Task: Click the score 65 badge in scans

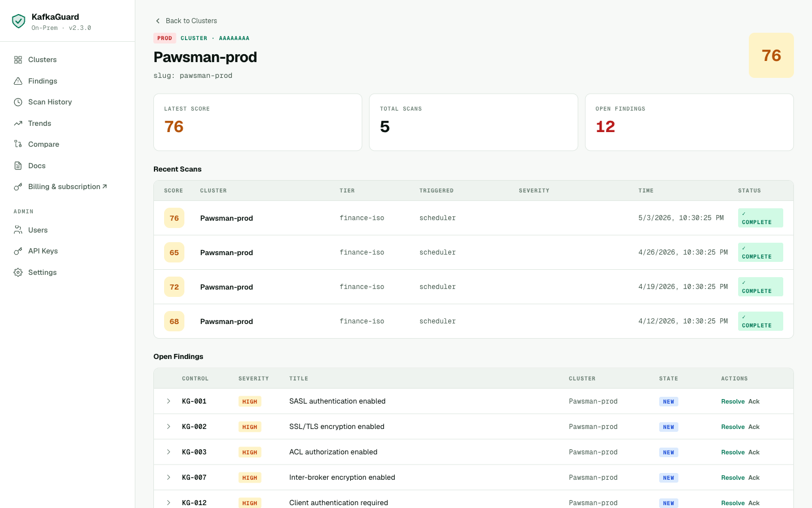Action: [x=174, y=252]
